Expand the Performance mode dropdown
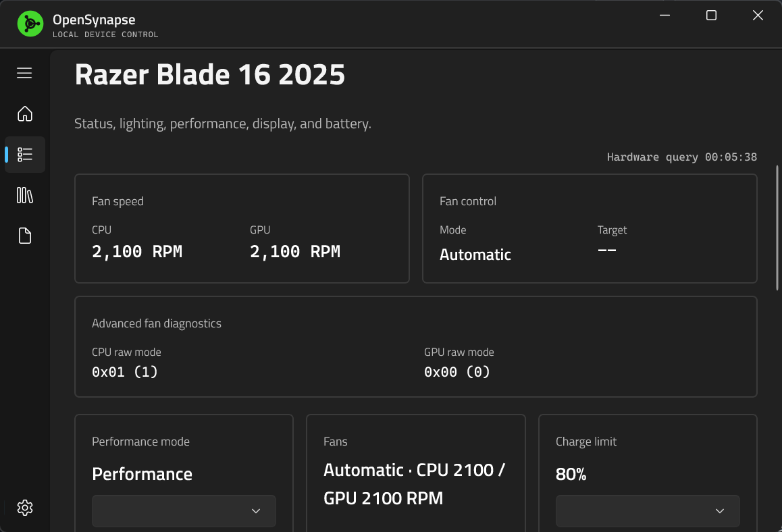This screenshot has height=532, width=782. [x=184, y=511]
